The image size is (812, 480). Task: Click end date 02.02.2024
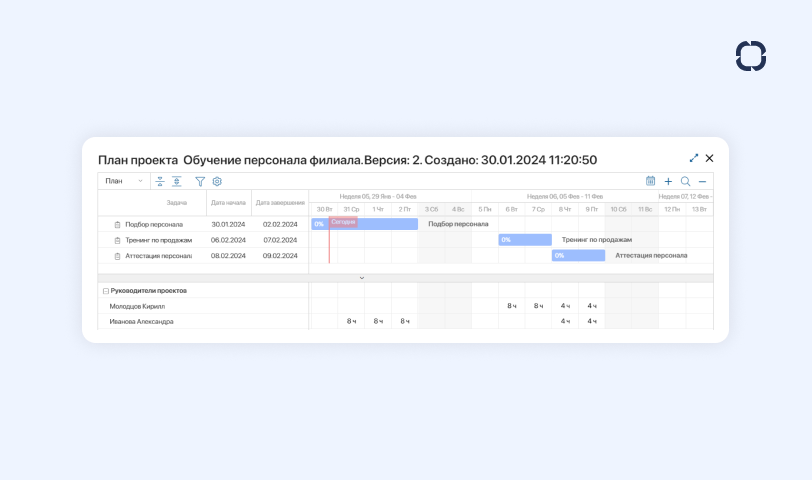(280, 225)
